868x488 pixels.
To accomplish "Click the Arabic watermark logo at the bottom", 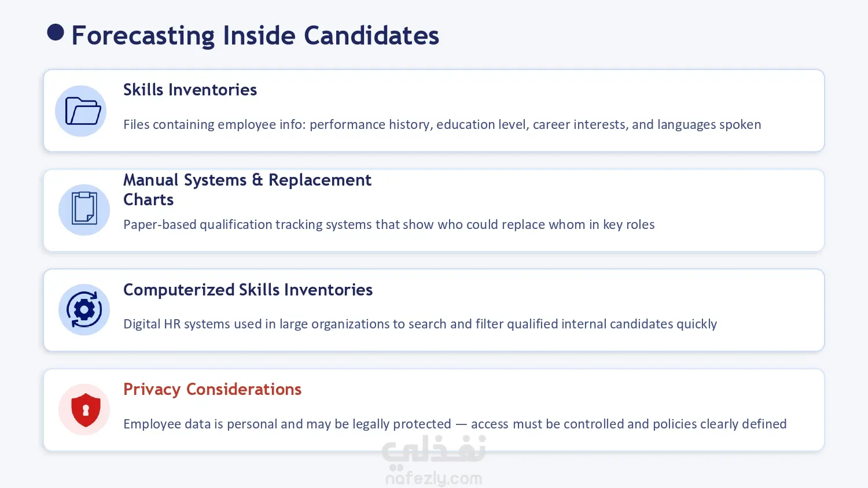I will tap(433, 449).
